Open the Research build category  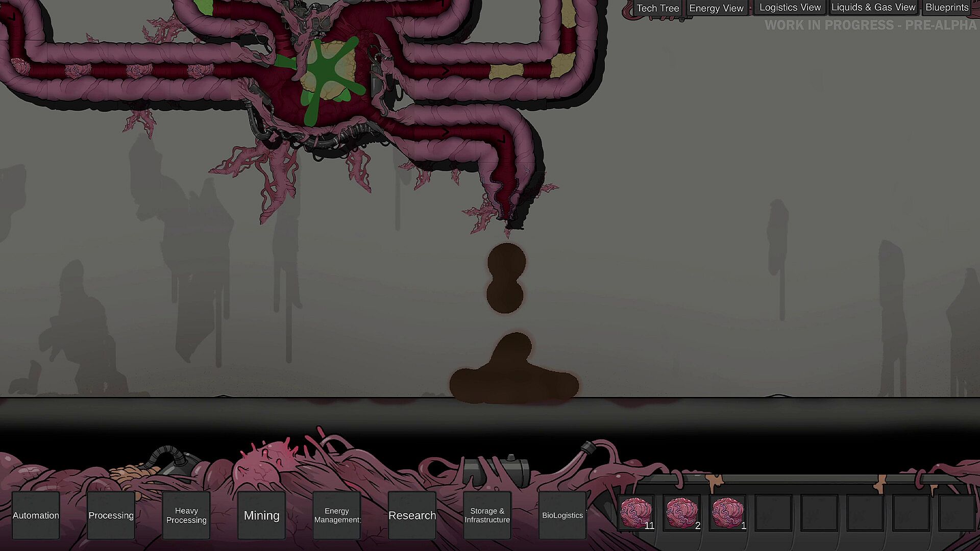(x=412, y=515)
